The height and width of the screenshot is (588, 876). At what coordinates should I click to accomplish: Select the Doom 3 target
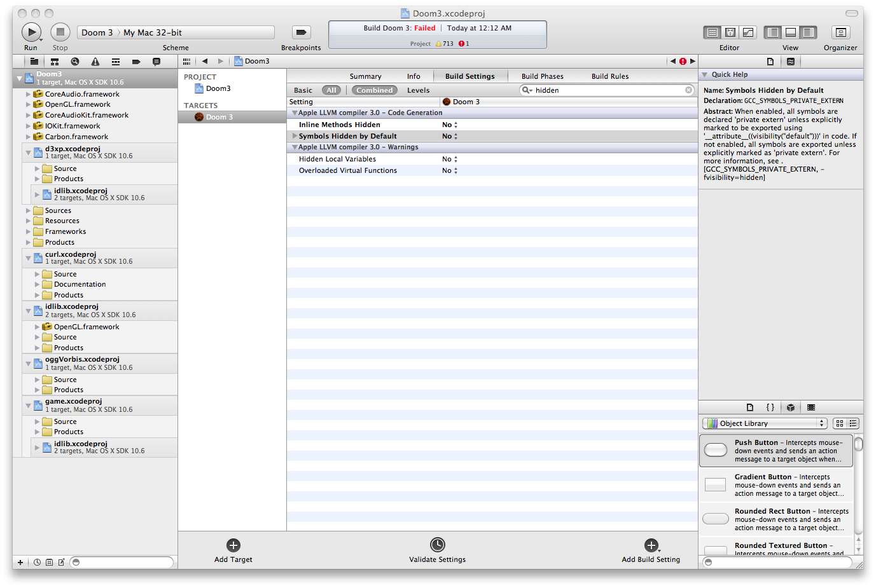[232, 117]
